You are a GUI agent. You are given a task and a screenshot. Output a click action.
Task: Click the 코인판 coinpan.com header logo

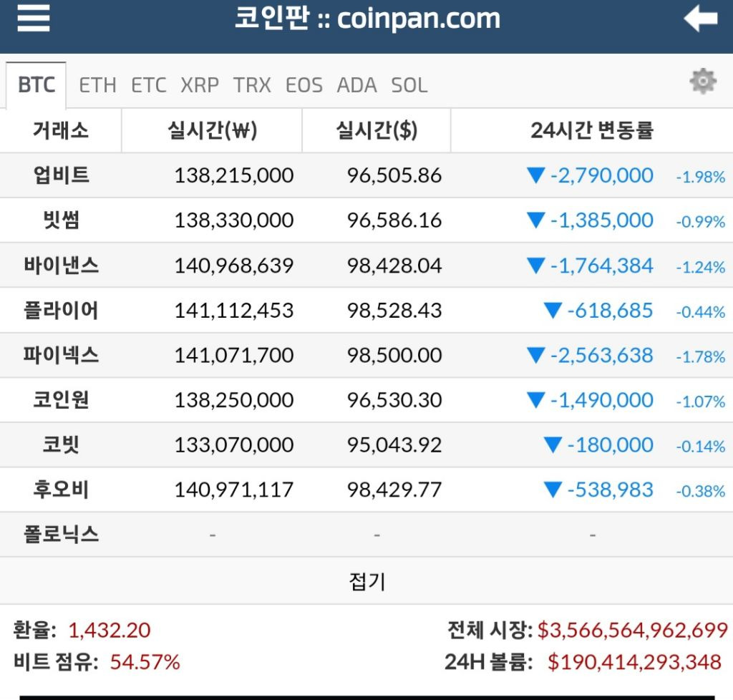click(x=366, y=19)
